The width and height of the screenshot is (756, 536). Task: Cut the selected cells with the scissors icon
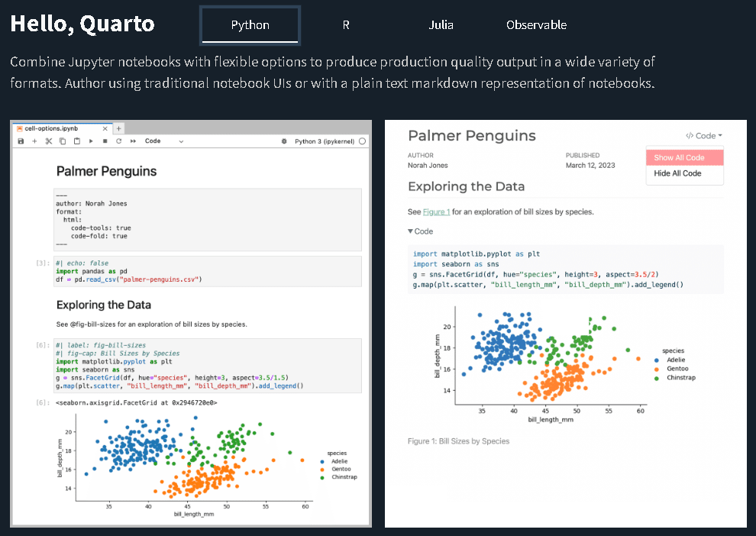coord(47,140)
